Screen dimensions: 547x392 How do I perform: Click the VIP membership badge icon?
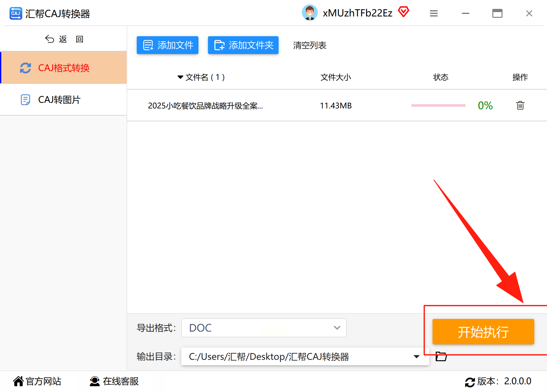tap(403, 12)
